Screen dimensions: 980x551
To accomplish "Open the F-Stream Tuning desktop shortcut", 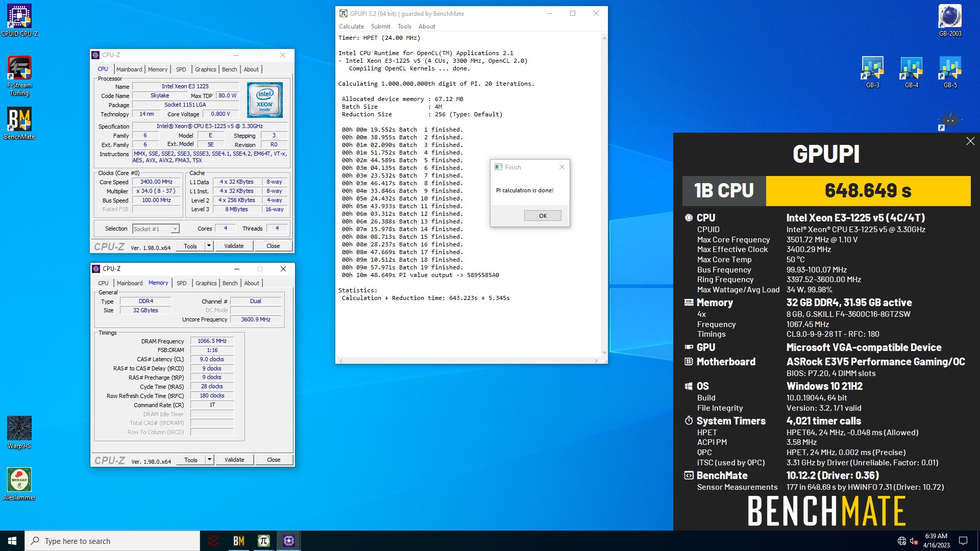I will point(19,76).
